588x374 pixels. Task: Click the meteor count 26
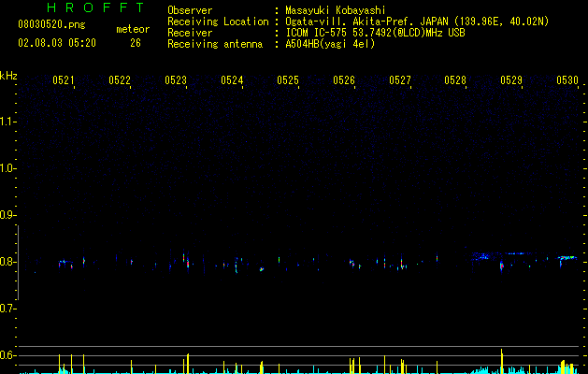coord(136,43)
